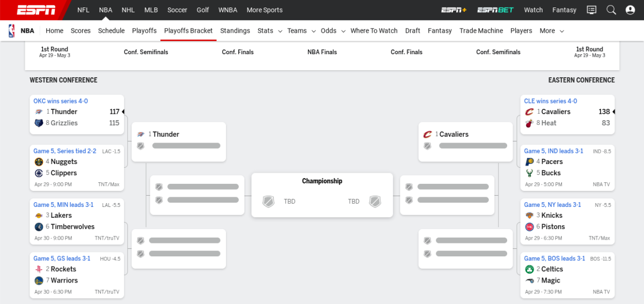Screen dimensions: 644x304
Task: Open 'Game 5, MIN leads 3-1' link
Action: click(63, 205)
